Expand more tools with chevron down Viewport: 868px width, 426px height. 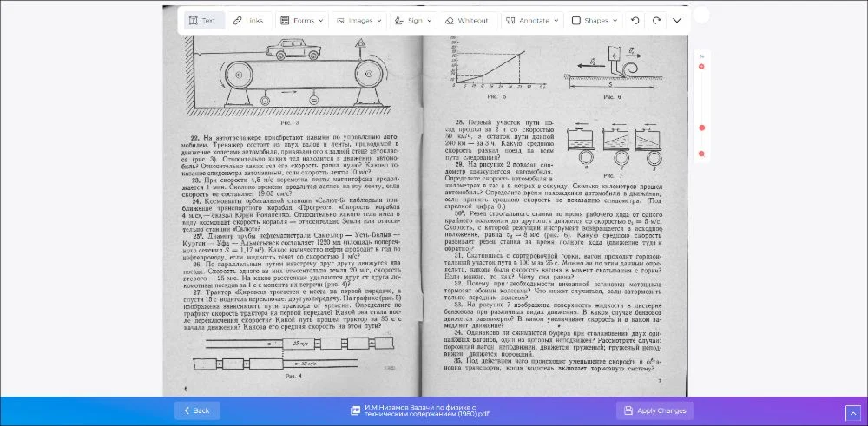[x=677, y=20]
